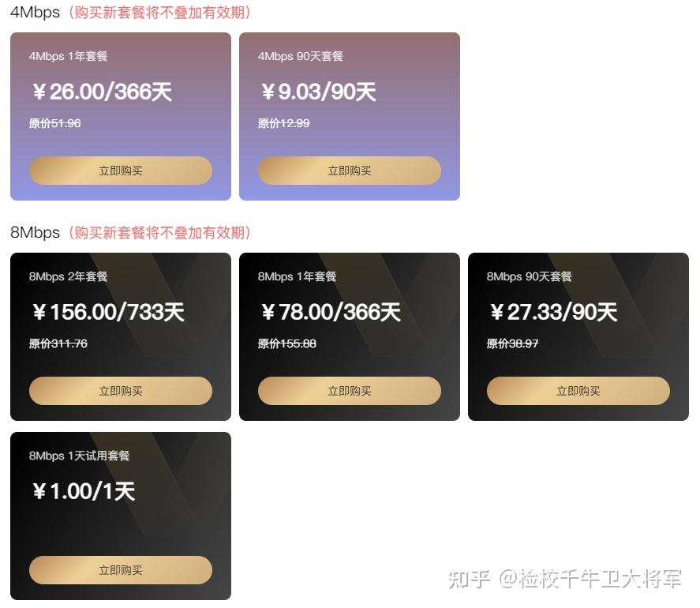Purchase the 8Mbps 2年套餐 with 立即购买
Image resolution: width=700 pixels, height=608 pixels.
[121, 391]
